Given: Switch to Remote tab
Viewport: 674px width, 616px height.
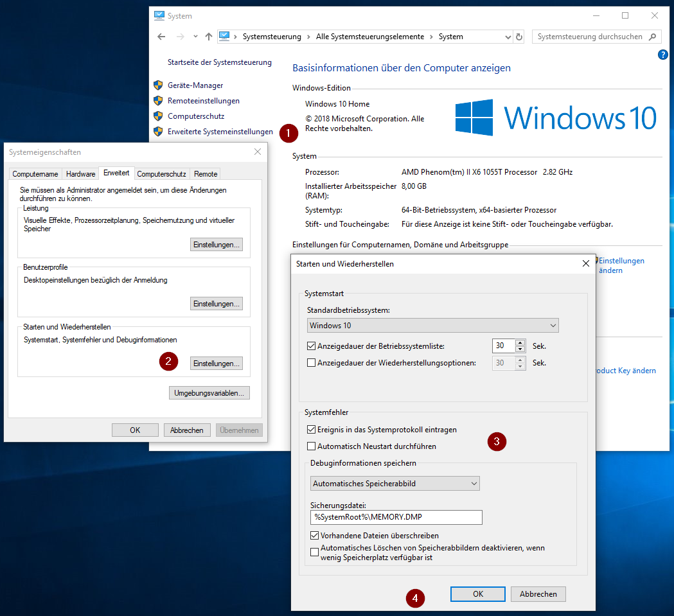Looking at the screenshot, I should [x=206, y=174].
